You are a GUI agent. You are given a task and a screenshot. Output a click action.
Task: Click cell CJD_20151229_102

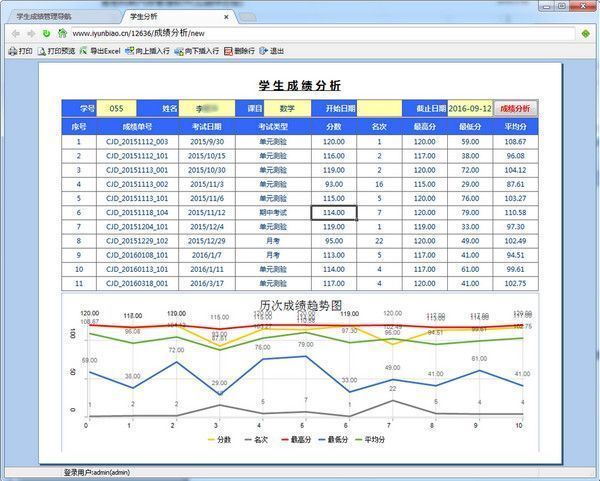pyautogui.click(x=137, y=241)
